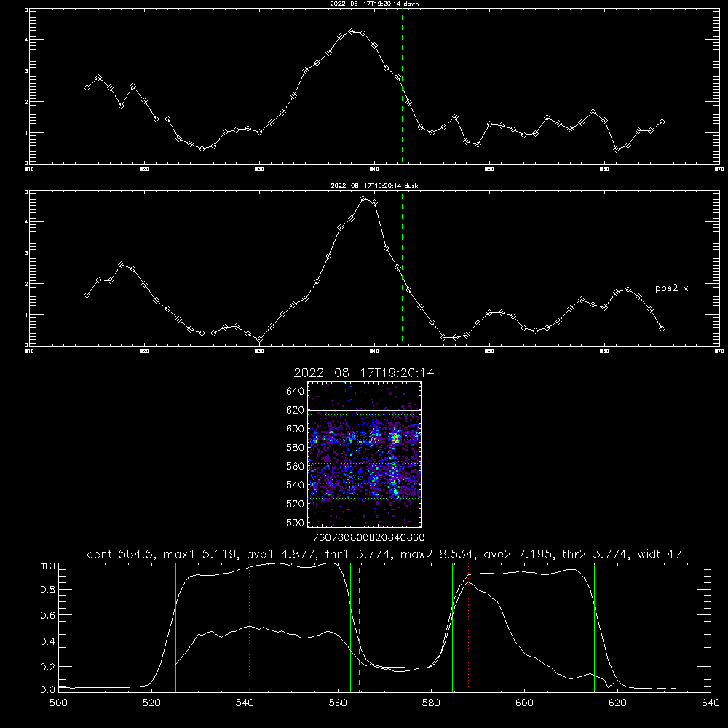Image resolution: width=728 pixels, height=728 pixels.
Task: Click x-axis label 580 on profile plot
Action: (431, 703)
